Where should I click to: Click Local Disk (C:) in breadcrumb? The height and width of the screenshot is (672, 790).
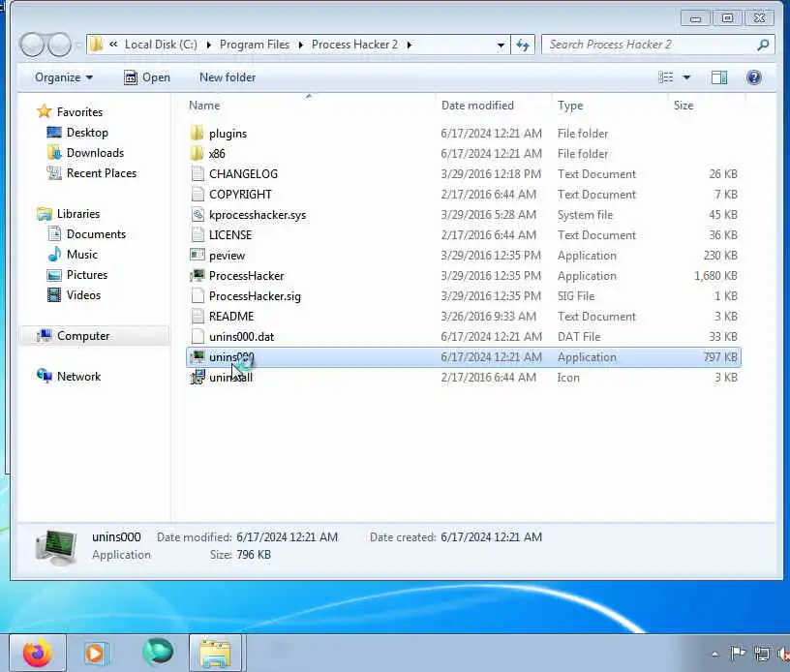(161, 45)
